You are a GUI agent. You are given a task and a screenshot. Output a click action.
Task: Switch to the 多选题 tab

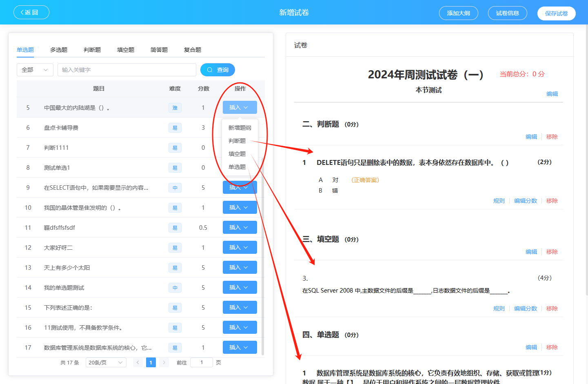[x=59, y=50]
